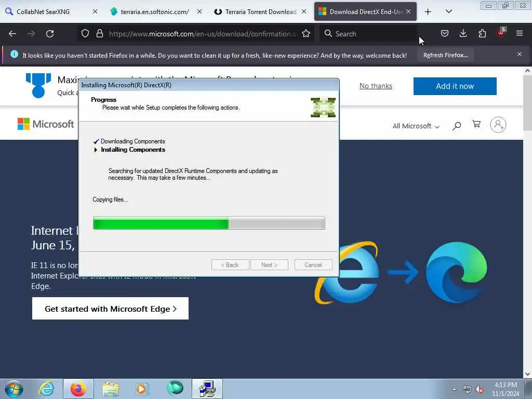532x399 pixels.
Task: Expand the All Microsoft dropdown
Action: 416,126
